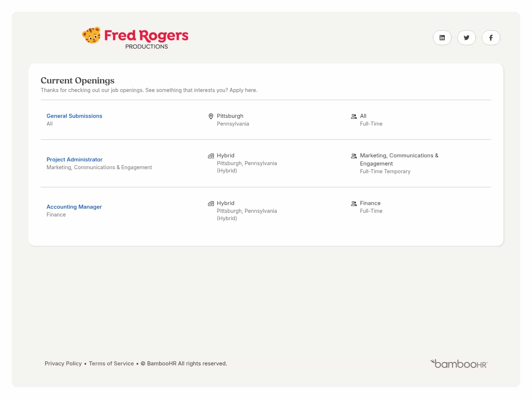The width and height of the screenshot is (532, 399).
Task: Click the hybrid building icon for Accounting Manager
Action: click(x=211, y=204)
